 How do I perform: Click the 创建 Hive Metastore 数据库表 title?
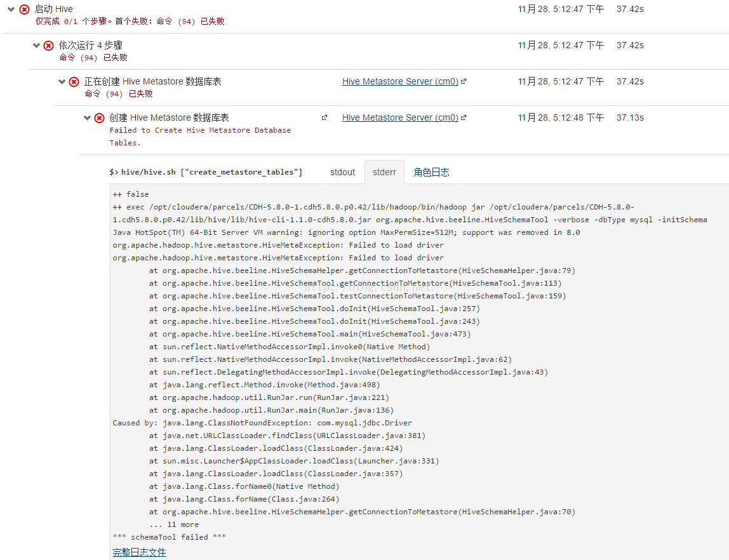[x=169, y=117]
